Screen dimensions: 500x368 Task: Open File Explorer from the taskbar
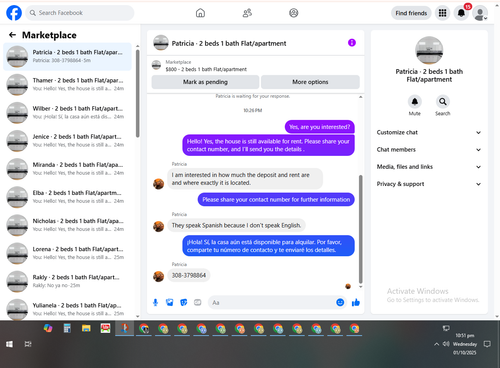(x=86, y=329)
